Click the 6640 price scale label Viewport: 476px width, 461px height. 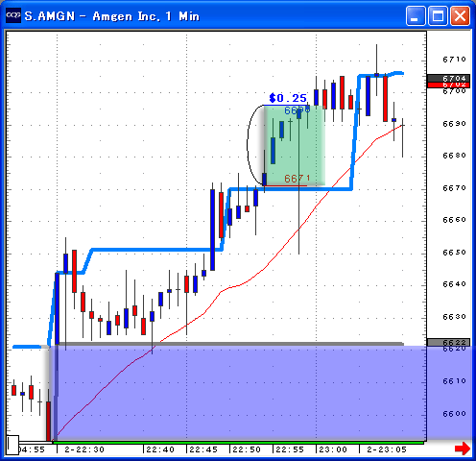point(454,284)
